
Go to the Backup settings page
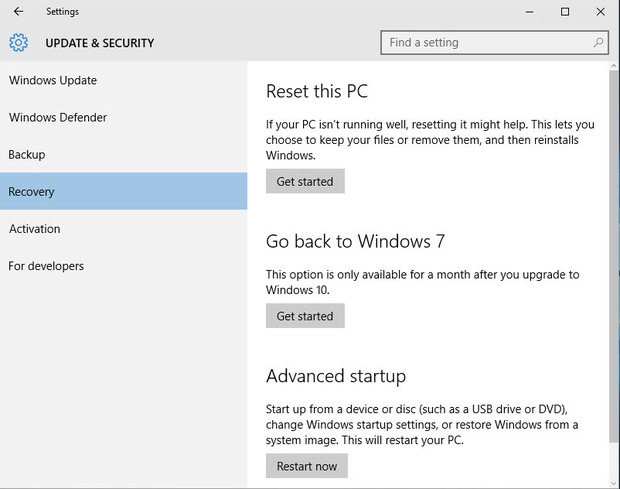tap(27, 155)
